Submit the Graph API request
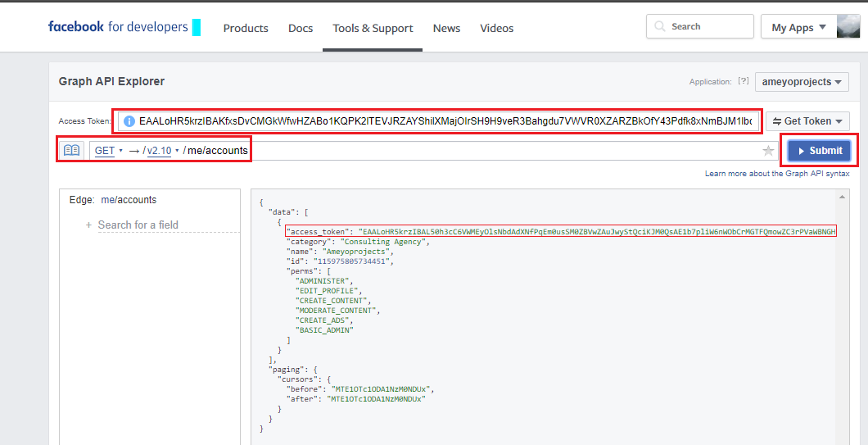Screen dimensions: 868x445 [x=819, y=151]
